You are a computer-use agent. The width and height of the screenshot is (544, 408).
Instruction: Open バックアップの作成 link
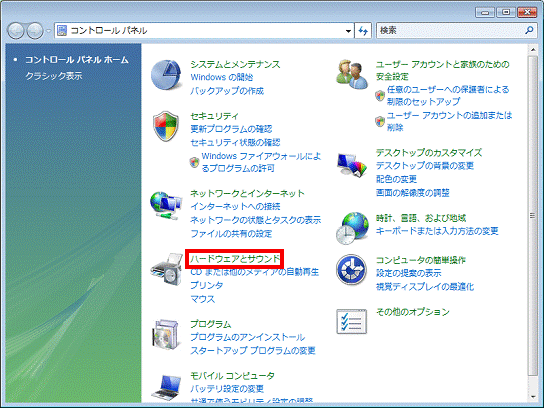point(227,91)
